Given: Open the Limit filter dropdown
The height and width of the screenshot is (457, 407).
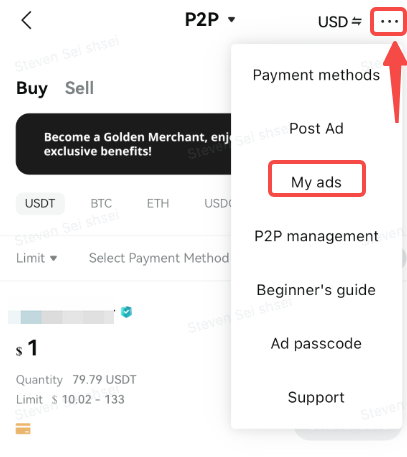Looking at the screenshot, I should point(36,258).
